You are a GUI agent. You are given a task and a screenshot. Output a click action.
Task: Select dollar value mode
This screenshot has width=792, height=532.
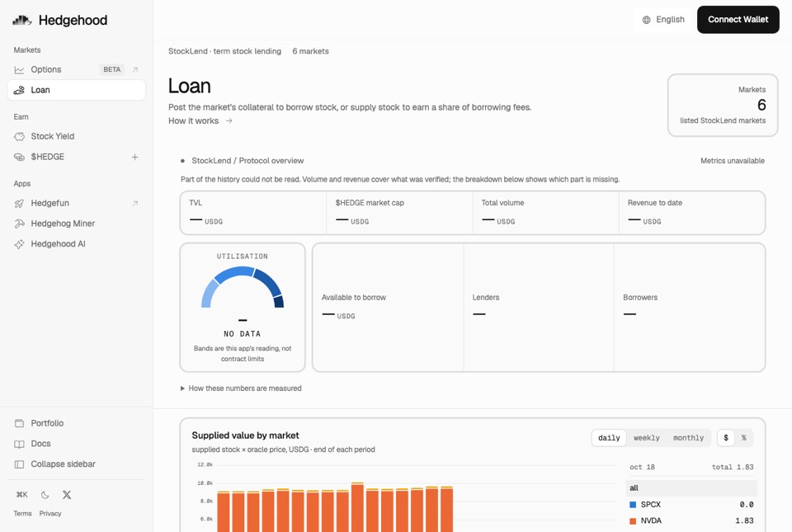726,438
